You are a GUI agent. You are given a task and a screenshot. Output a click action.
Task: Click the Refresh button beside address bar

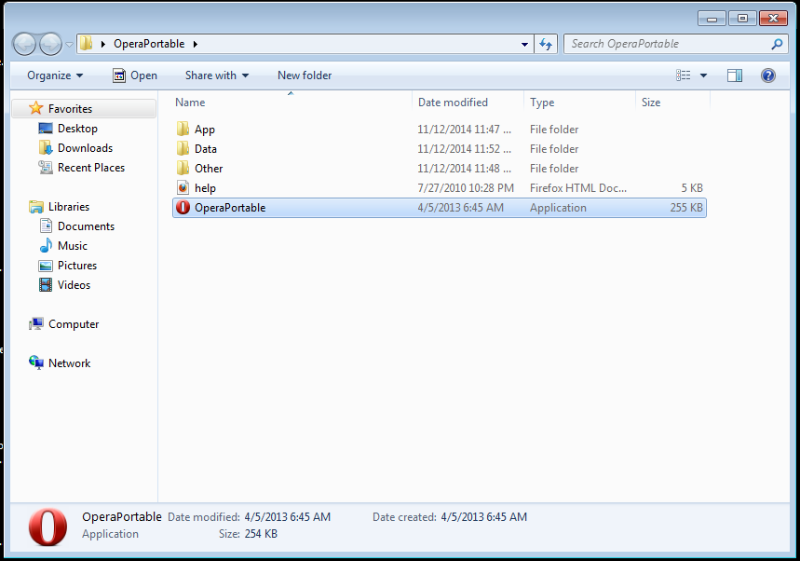(546, 44)
